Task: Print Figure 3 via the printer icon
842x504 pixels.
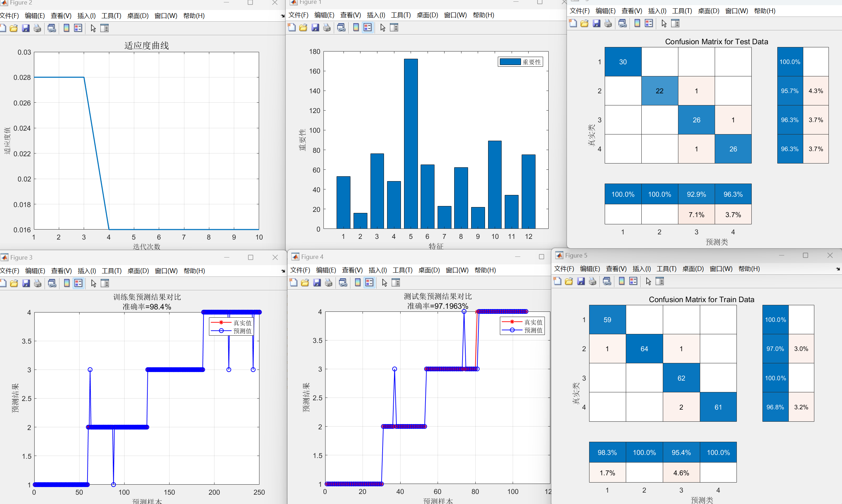Action: (x=38, y=283)
